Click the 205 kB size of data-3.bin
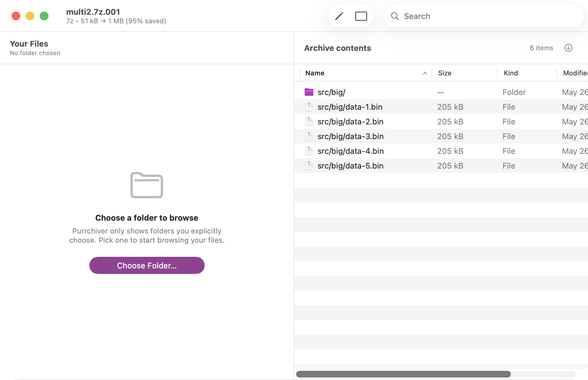Image resolution: width=588 pixels, height=380 pixels. coord(450,136)
